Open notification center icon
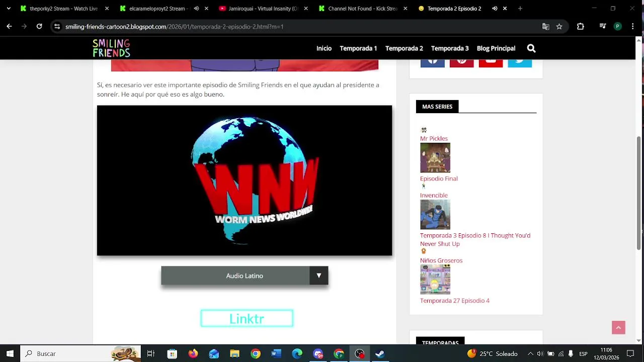Viewport: 644px width, 362px height. point(630,353)
